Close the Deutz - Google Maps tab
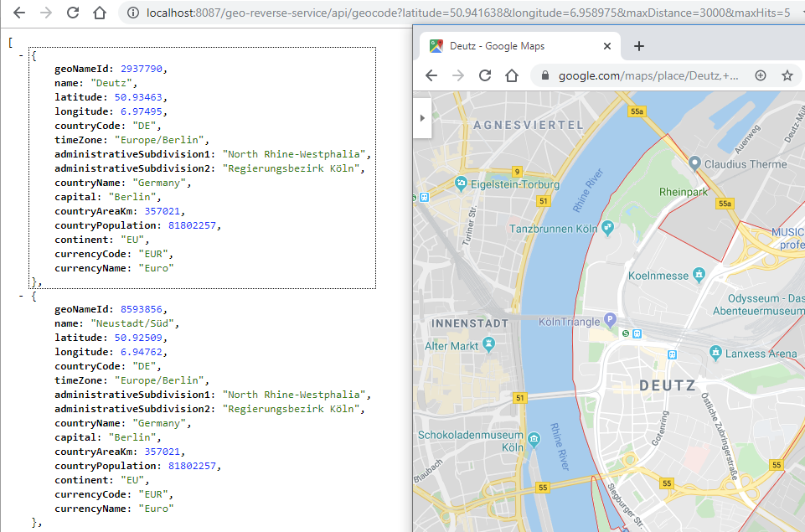The height and width of the screenshot is (532, 805). pyautogui.click(x=606, y=46)
